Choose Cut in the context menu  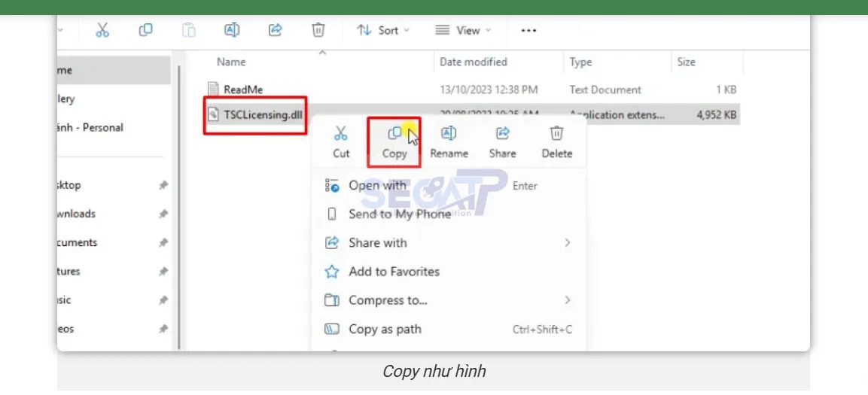pyautogui.click(x=341, y=142)
